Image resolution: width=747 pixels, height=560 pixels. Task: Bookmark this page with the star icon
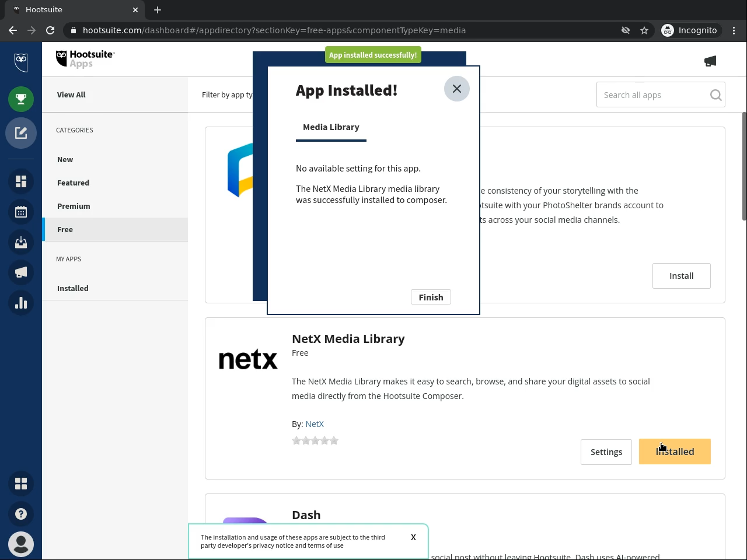tap(644, 30)
